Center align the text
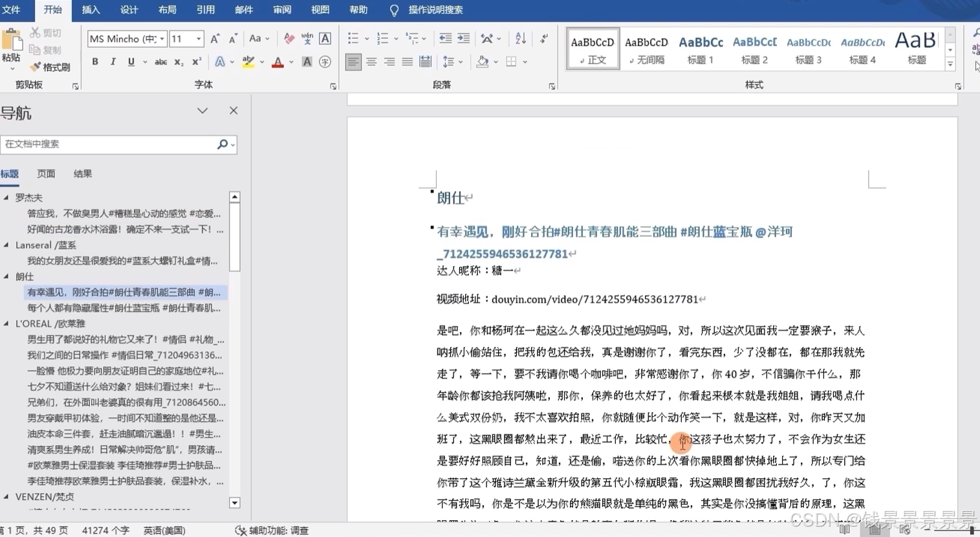This screenshot has width=980, height=537. pyautogui.click(x=371, y=62)
